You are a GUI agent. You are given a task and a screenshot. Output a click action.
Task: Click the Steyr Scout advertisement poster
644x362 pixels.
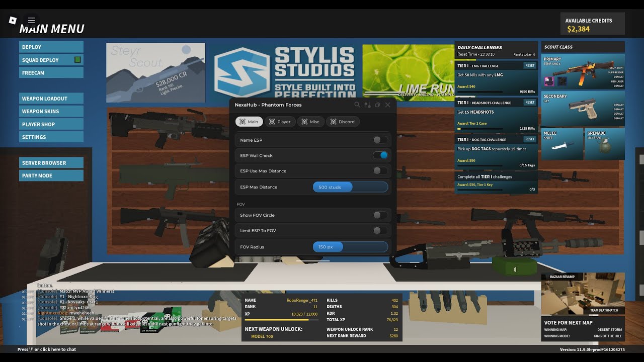coord(155,73)
